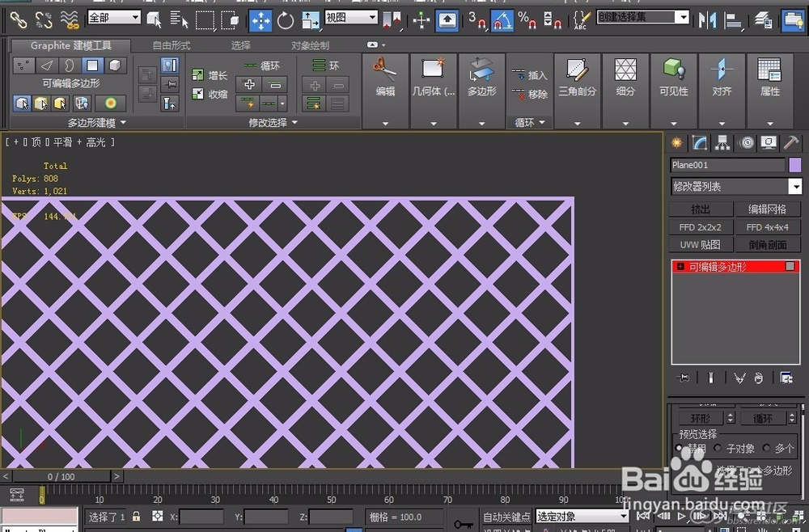This screenshot has height=532, width=809.
Task: Open the 几何体 panel
Action: (434, 91)
